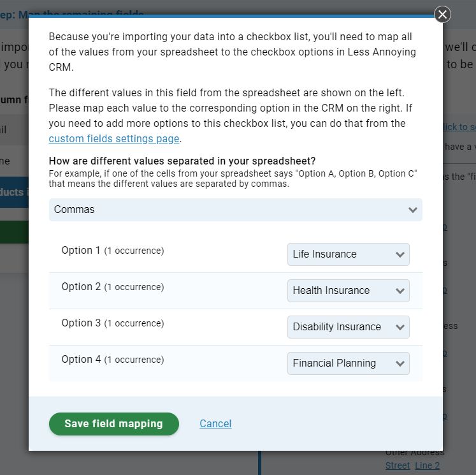Screen dimensions: 476x475
Task: Click the Option 2 occurrence label
Action: (113, 287)
